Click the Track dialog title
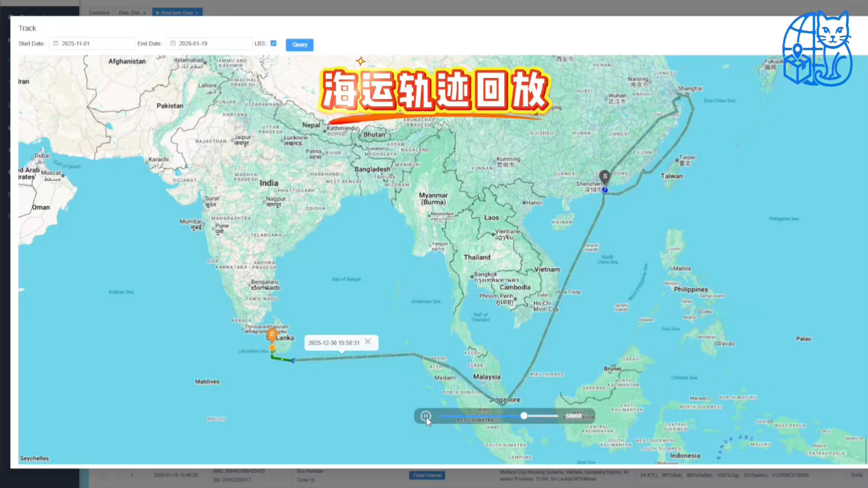The image size is (868, 488). pos(27,28)
